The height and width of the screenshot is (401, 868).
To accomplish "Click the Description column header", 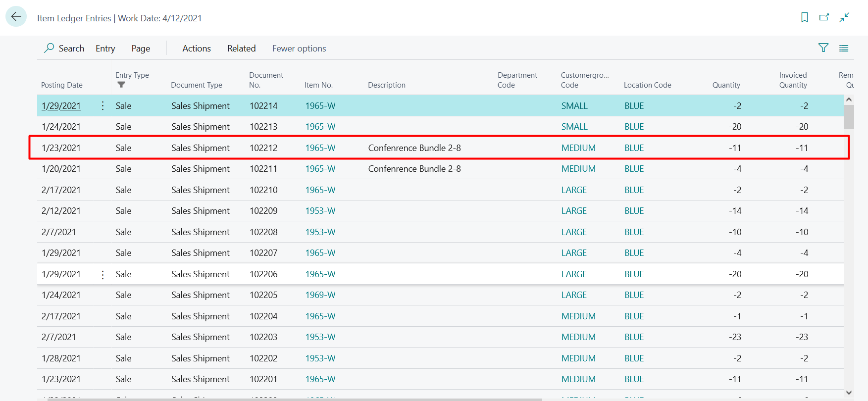I will (387, 85).
